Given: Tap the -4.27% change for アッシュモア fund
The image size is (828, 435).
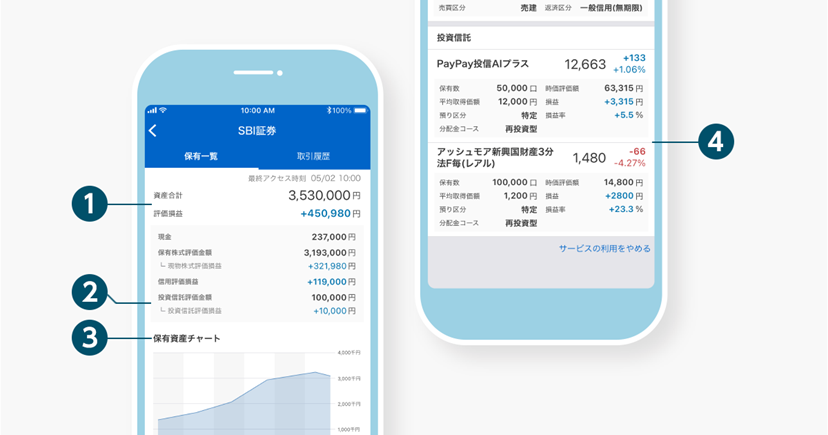Looking at the screenshot, I should (629, 163).
